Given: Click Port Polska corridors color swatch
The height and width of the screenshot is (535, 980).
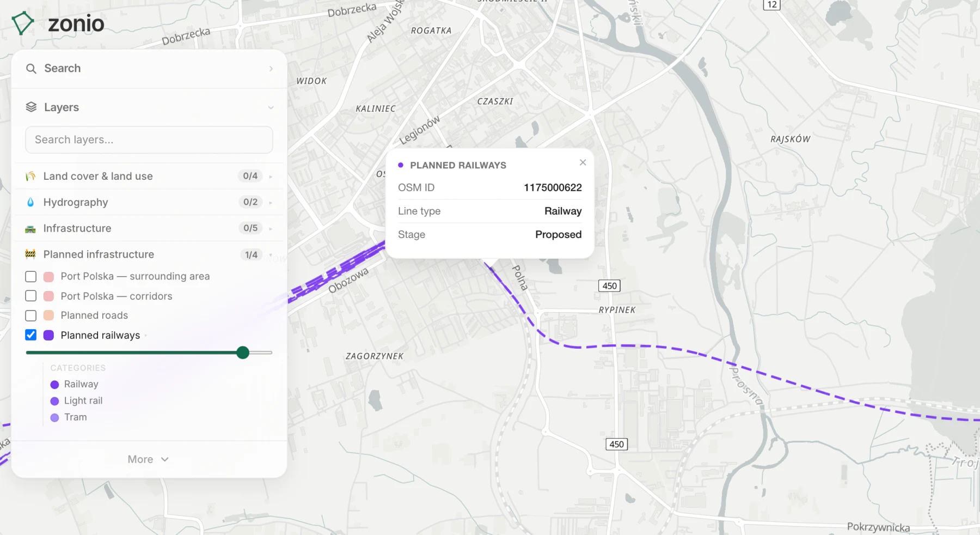Looking at the screenshot, I should (x=48, y=296).
